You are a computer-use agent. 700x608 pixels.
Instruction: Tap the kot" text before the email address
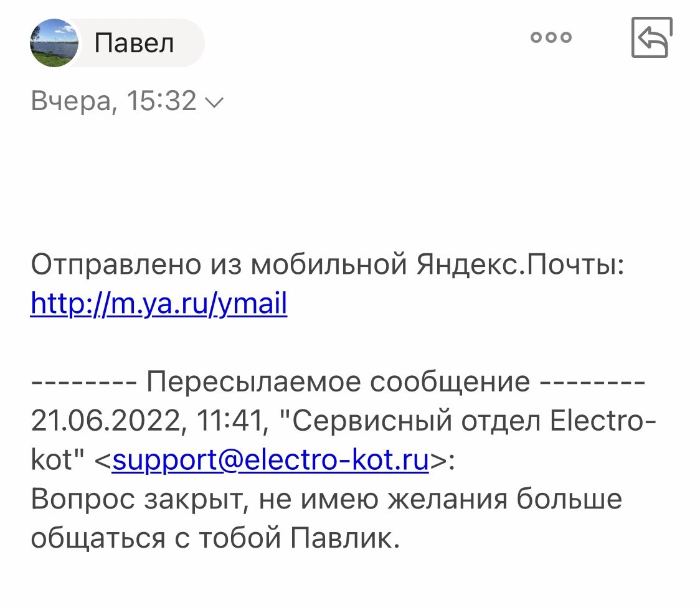[x=57, y=460]
